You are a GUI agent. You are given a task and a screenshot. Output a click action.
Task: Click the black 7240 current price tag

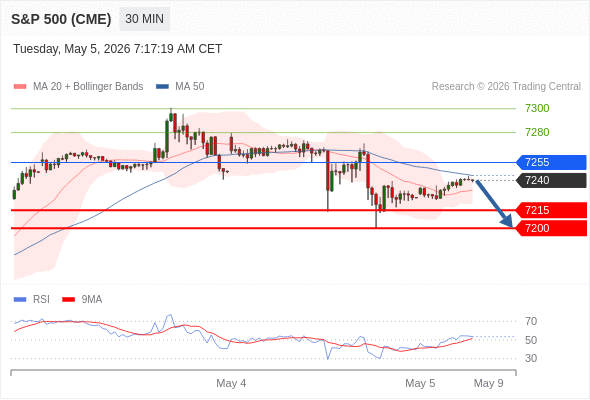551,180
